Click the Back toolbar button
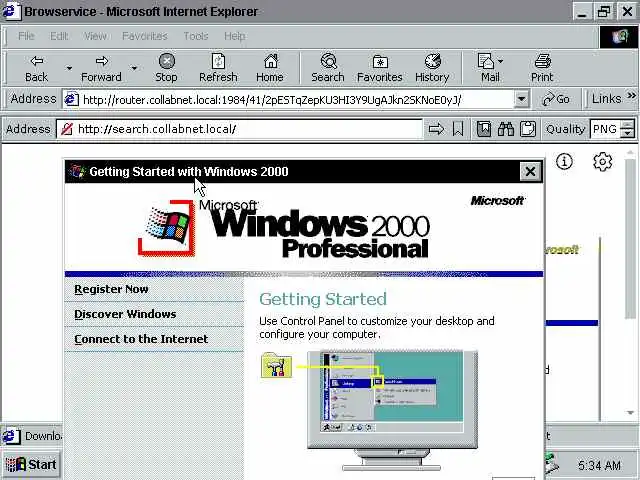 coord(36,68)
